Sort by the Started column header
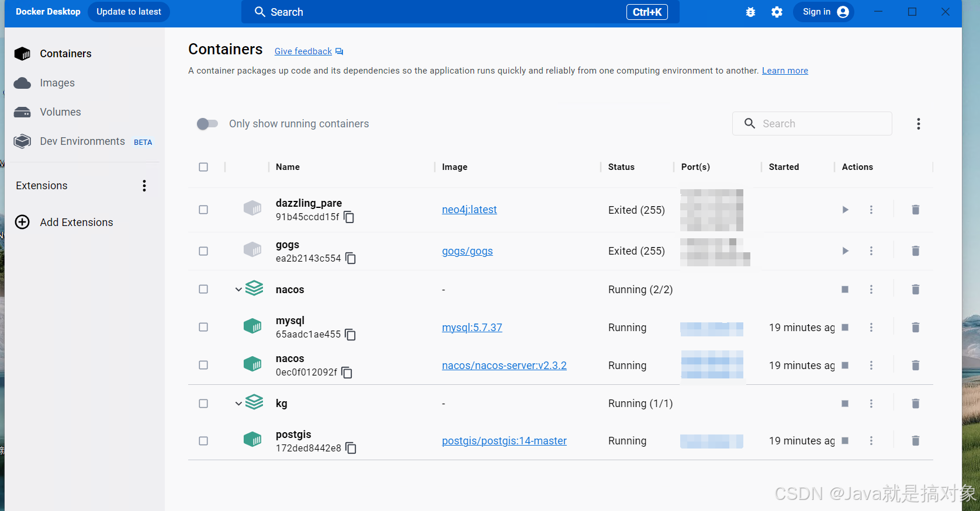Image resolution: width=980 pixels, height=511 pixels. [x=784, y=167]
